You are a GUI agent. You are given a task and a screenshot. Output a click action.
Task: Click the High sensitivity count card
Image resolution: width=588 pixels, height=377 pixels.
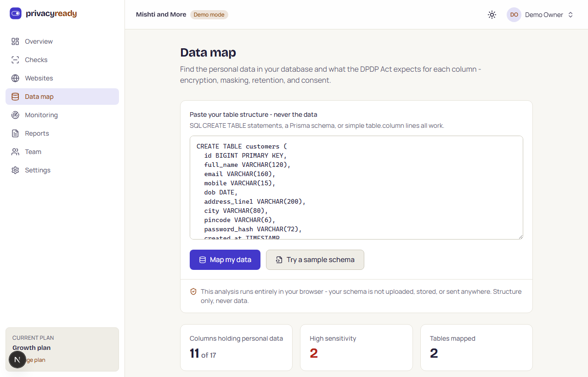(356, 348)
